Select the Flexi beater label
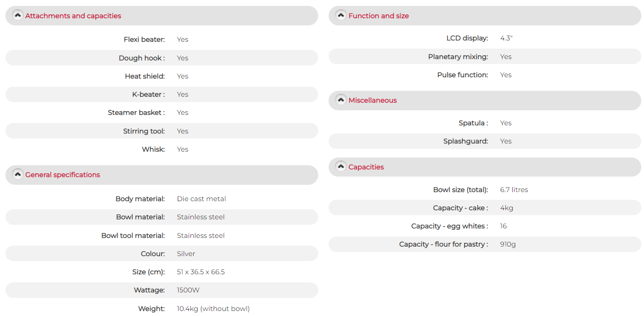This screenshot has height=316, width=644. pyautogui.click(x=144, y=39)
